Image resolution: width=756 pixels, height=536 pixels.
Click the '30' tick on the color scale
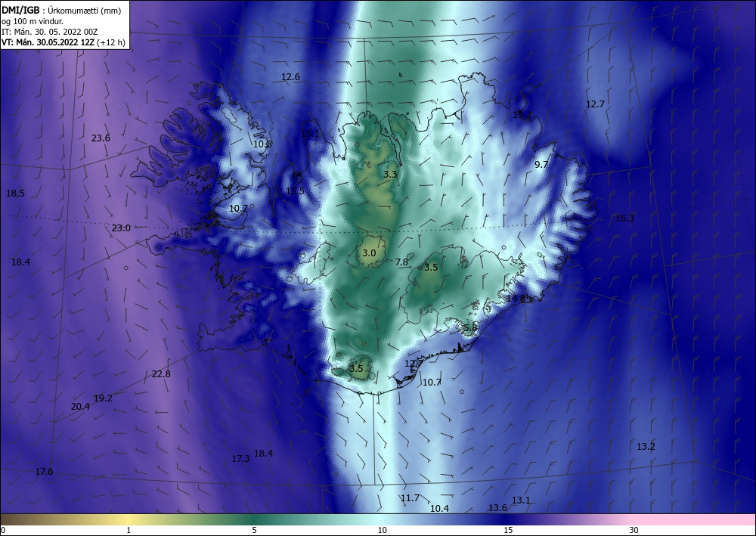[634, 531]
